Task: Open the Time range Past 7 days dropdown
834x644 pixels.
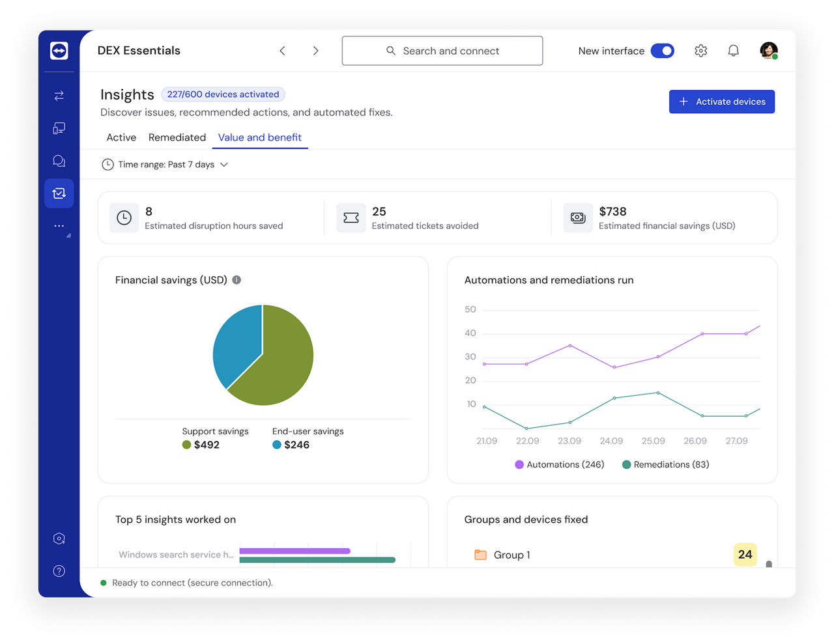Action: pos(164,164)
